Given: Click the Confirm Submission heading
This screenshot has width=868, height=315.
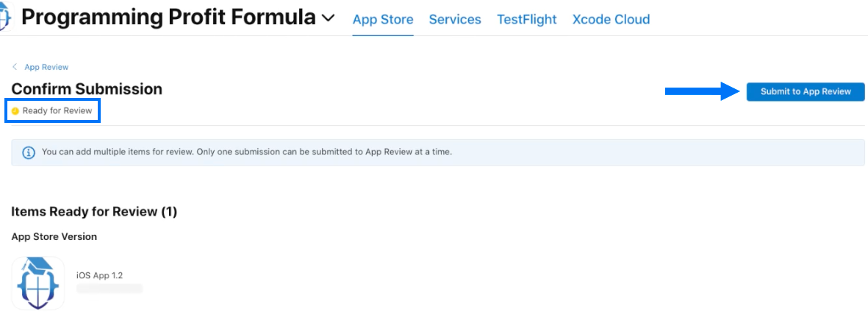Looking at the screenshot, I should click(x=87, y=89).
